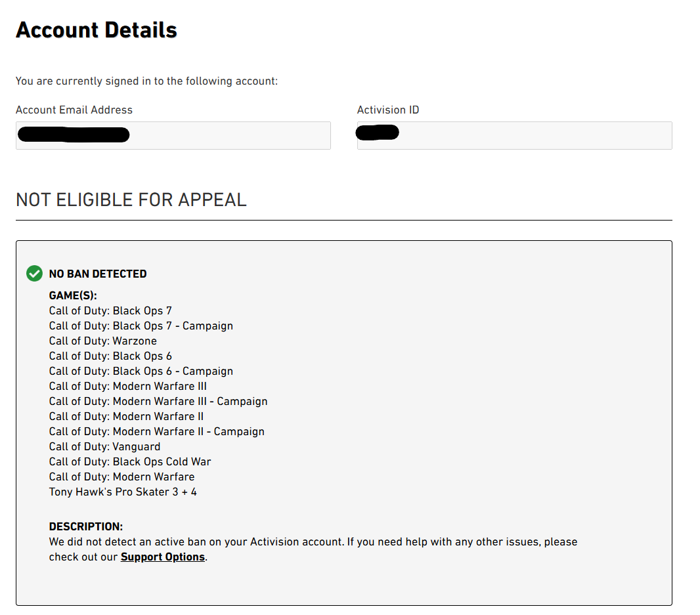Select Call of Duty: Black Ops 7 entry
700x615 pixels.
coord(110,310)
